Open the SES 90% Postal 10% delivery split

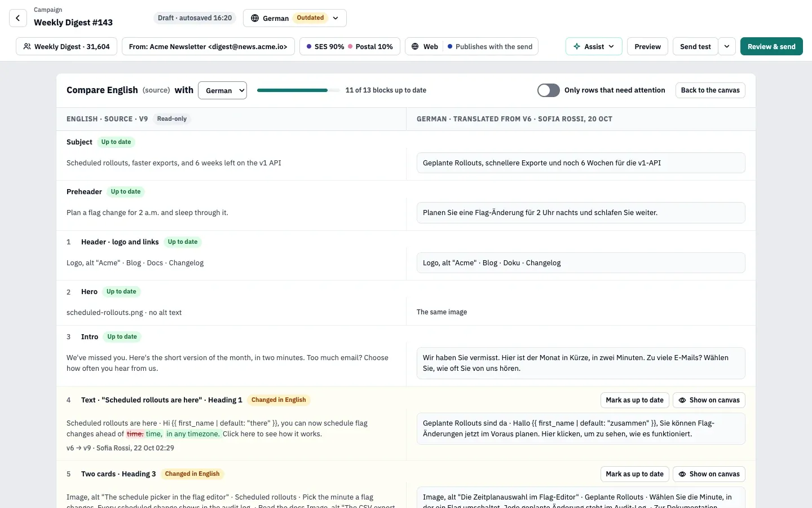click(350, 46)
